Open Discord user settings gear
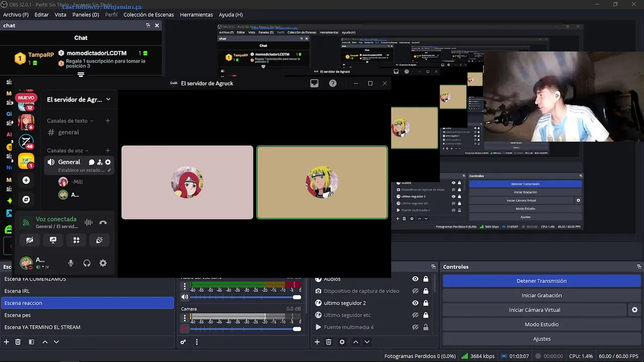Screen dimensions: 644x362 coord(103,263)
